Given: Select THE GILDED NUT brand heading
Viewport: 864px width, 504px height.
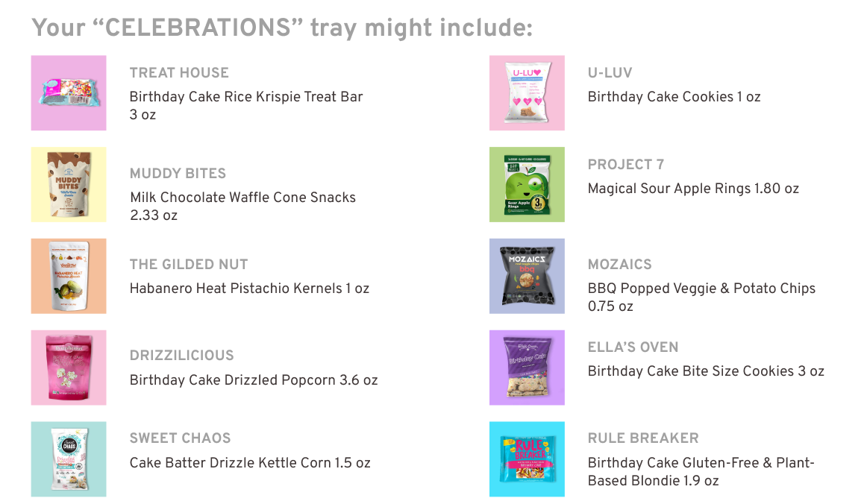Looking at the screenshot, I should pos(189,265).
